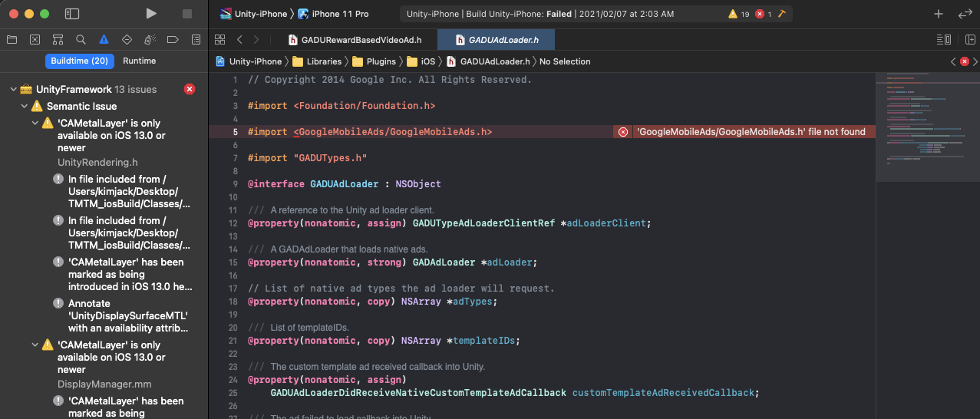Select the GADUAdLoader.h tab
This screenshot has width=980, height=419.
click(x=496, y=40)
